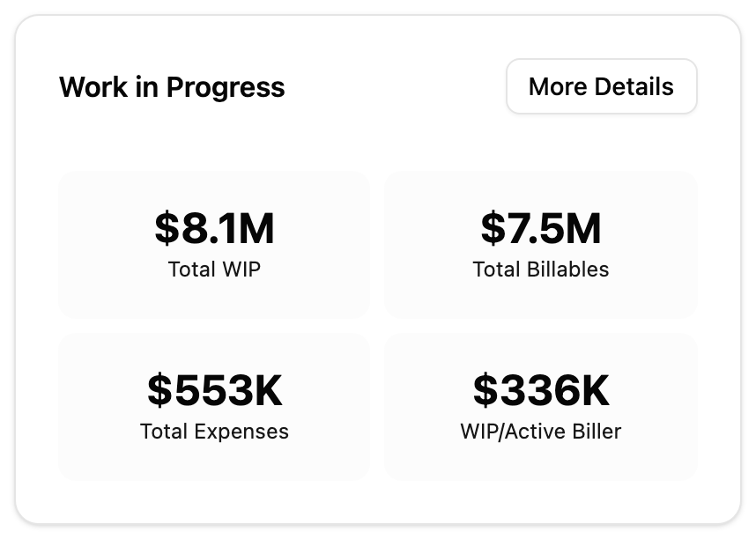This screenshot has height=539, width=756.
Task: Click the Total Expenses label text
Action: point(214,432)
